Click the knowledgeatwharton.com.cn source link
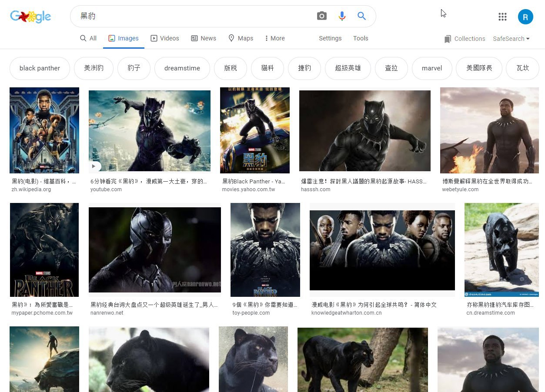Image resolution: width=545 pixels, height=392 pixels. 347,313
